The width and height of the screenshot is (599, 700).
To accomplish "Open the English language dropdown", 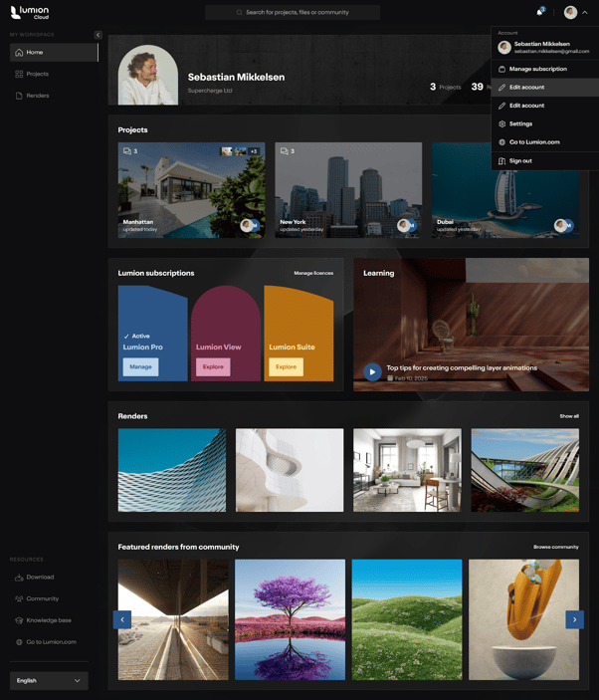I will [49, 680].
